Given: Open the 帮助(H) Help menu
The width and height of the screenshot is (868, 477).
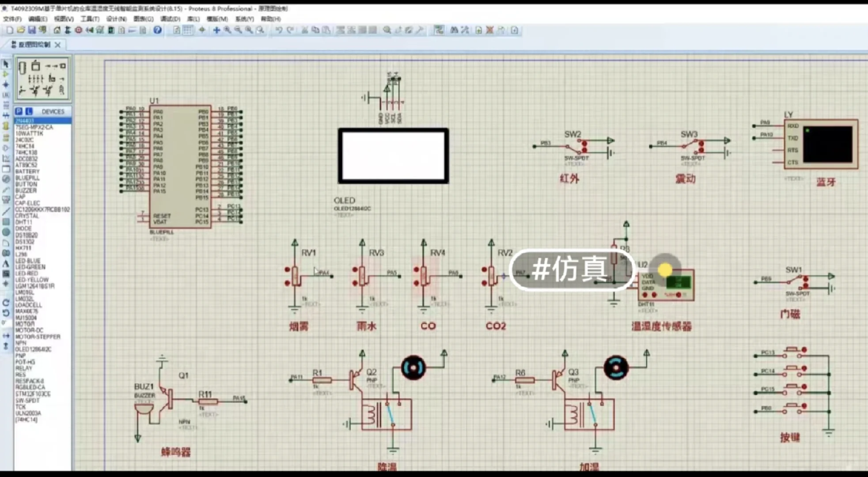Looking at the screenshot, I should (270, 19).
